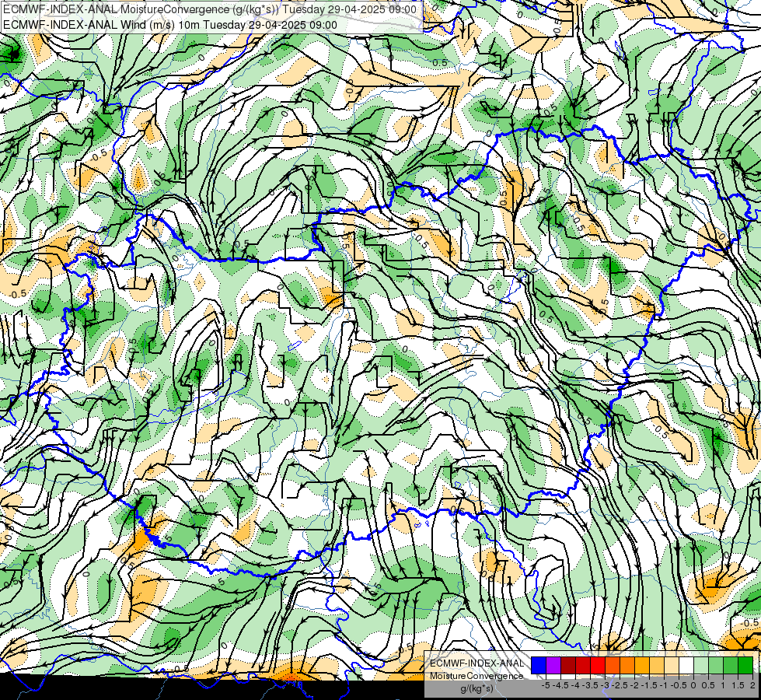Click the legend's ECMWF-INDEX-ANAL label
Image resolution: width=761 pixels, height=700 pixels.
477,663
